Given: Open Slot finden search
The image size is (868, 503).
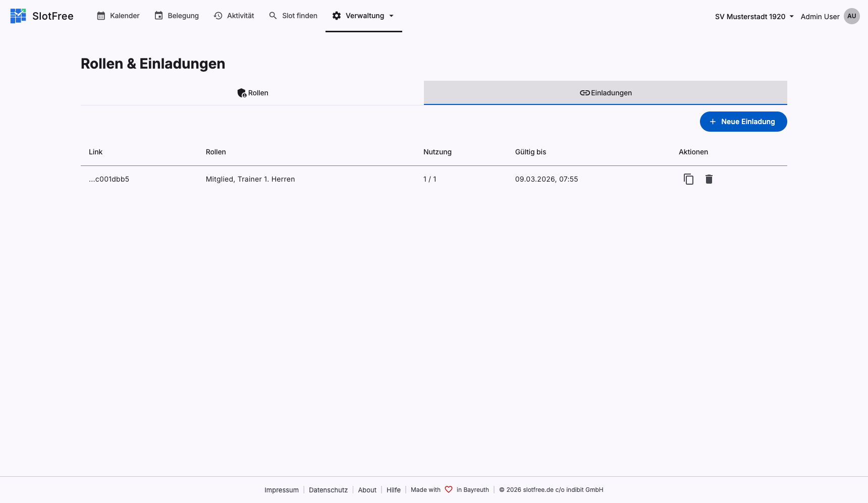Looking at the screenshot, I should [x=293, y=16].
